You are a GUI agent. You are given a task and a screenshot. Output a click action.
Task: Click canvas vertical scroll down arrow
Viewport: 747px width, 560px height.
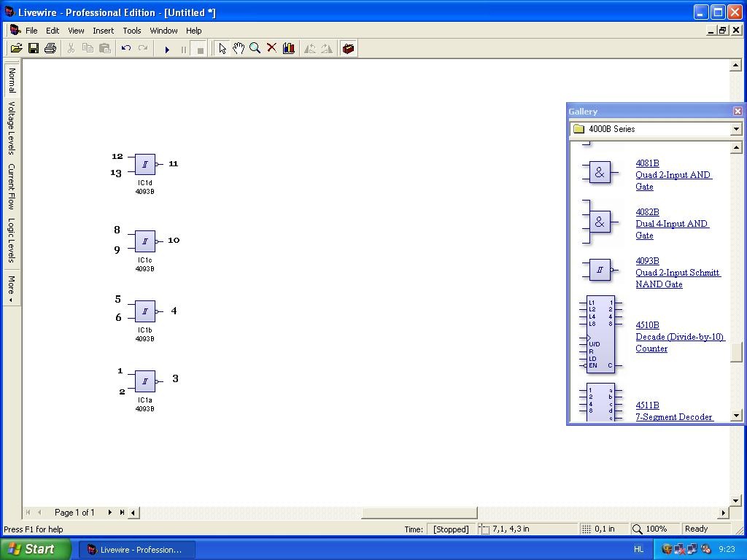coord(735,500)
